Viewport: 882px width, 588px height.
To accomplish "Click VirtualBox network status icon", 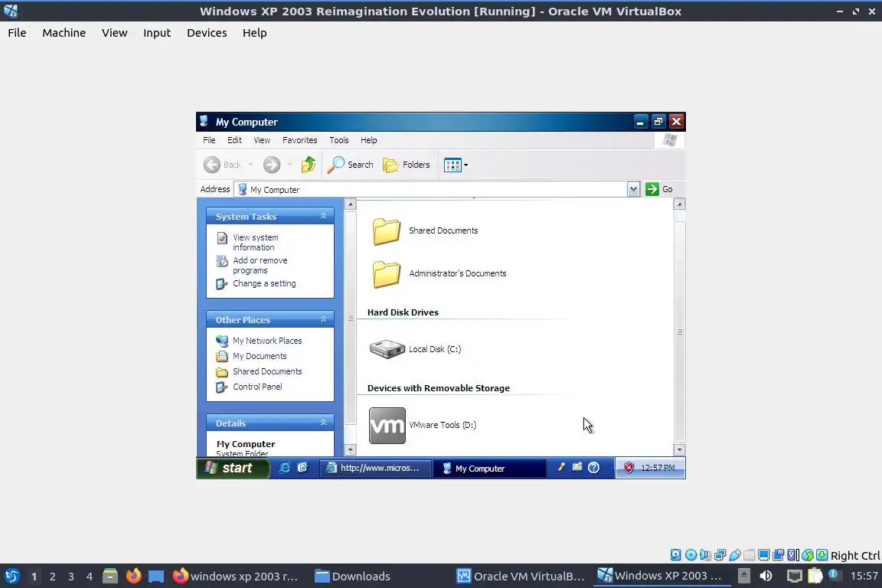I will (x=720, y=555).
